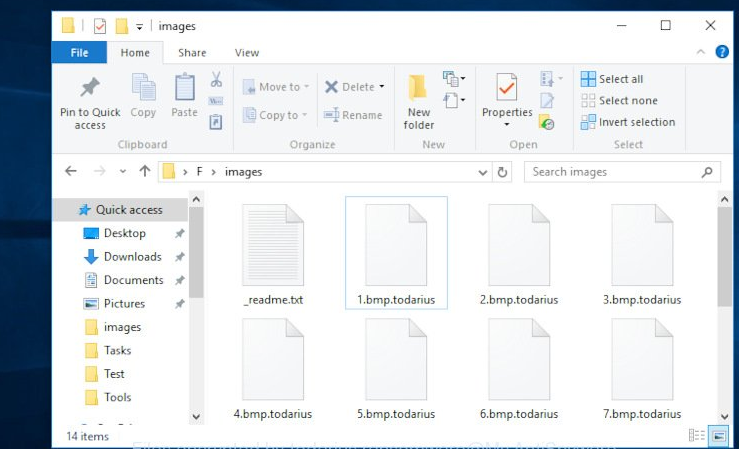Select the _readme.txt file

(273, 255)
